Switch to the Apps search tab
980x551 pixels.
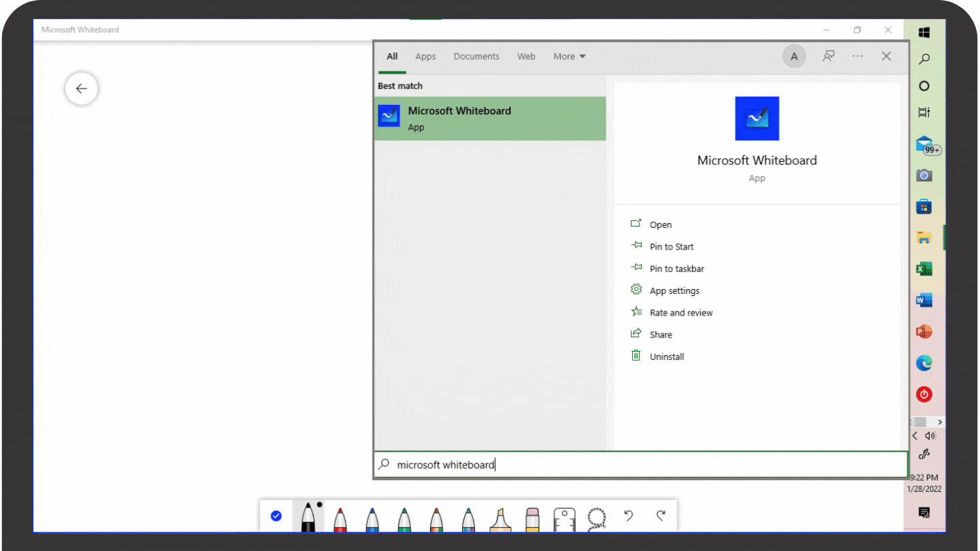pyautogui.click(x=425, y=56)
